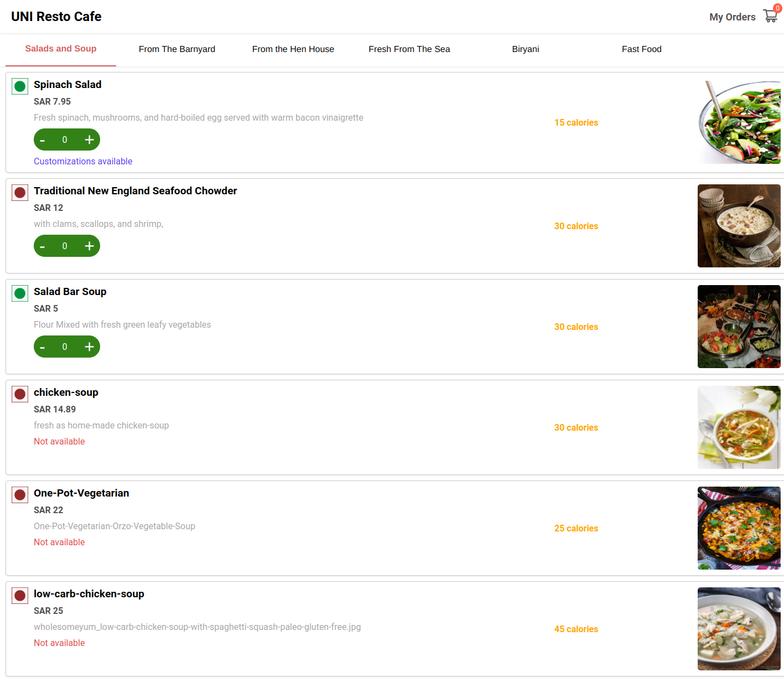Viewport: 784px width, 682px height.
Task: Select the green vegetarian indicator on Spinach Salad
Action: coord(20,86)
